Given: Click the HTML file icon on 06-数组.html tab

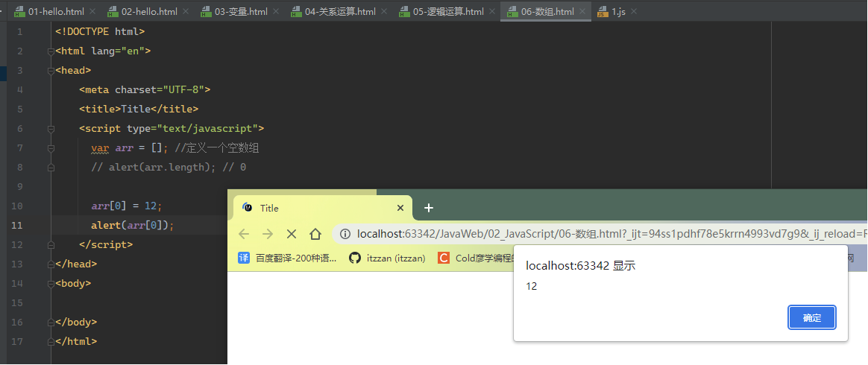Looking at the screenshot, I should (511, 12).
